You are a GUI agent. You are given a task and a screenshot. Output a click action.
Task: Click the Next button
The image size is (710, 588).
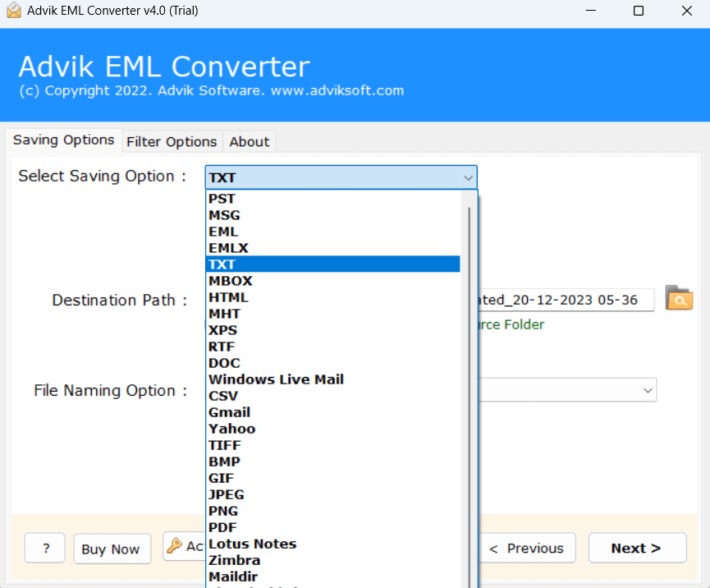tap(637, 548)
